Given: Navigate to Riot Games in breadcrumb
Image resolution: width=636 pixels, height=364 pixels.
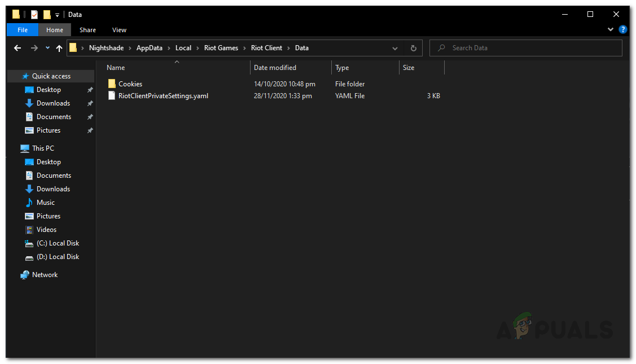Looking at the screenshot, I should (x=221, y=48).
